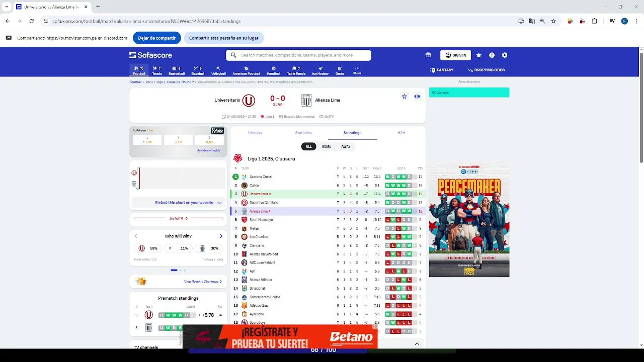The width and height of the screenshot is (644, 362).
Task: Click the Stake sponsor logo
Action: pyautogui.click(x=217, y=131)
